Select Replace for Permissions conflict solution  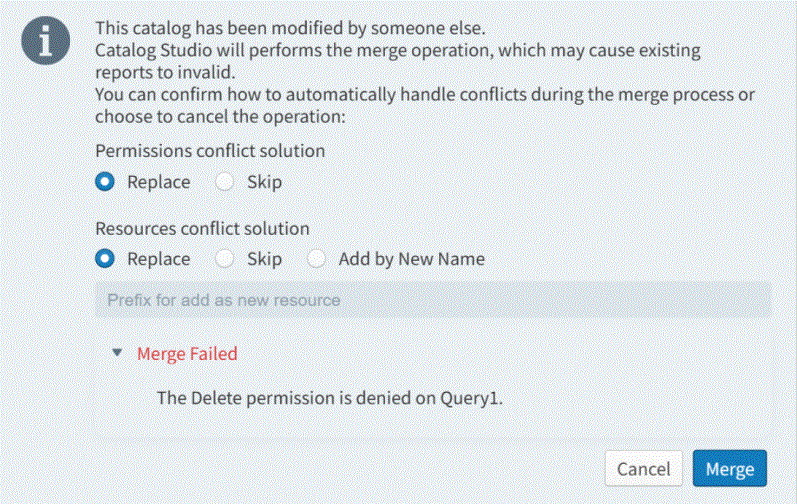tap(104, 182)
